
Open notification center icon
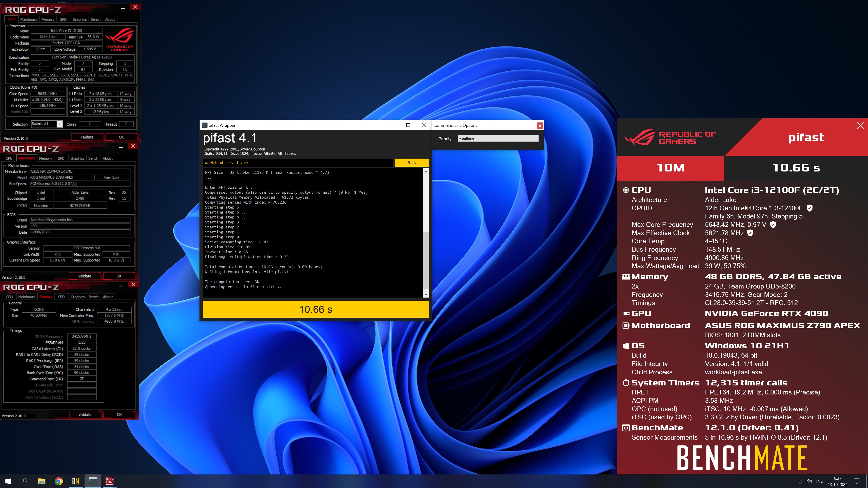tap(856, 481)
